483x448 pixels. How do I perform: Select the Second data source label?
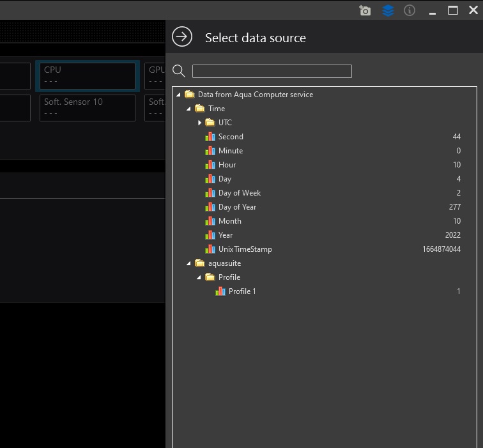231,137
